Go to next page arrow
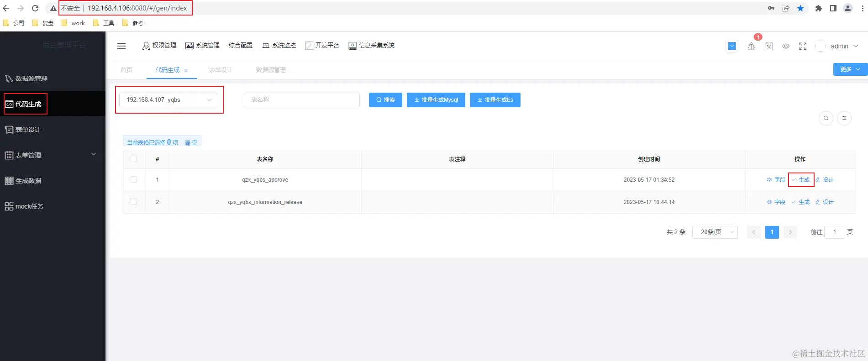 (x=790, y=232)
